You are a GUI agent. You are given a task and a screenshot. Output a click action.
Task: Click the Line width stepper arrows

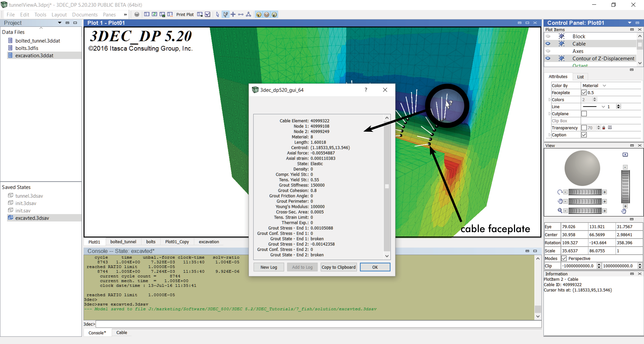[x=619, y=107]
